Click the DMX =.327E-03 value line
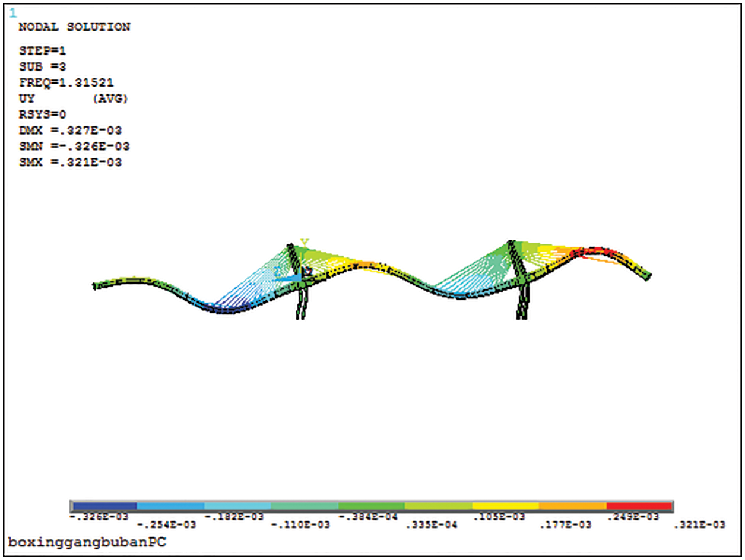The image size is (745, 560). pos(70,131)
